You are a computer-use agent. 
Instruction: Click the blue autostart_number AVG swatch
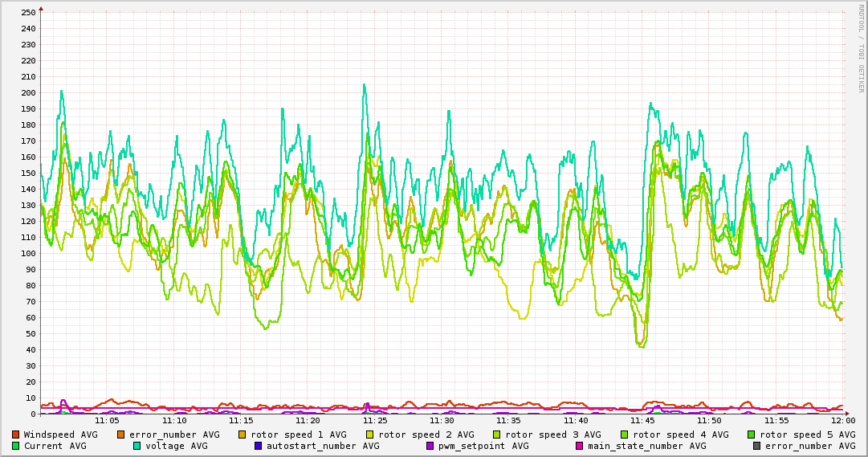coord(258,446)
